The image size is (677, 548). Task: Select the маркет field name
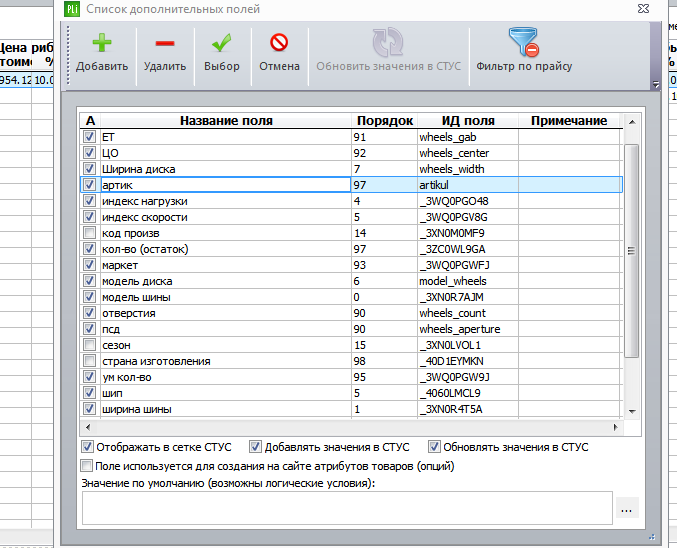pyautogui.click(x=120, y=265)
